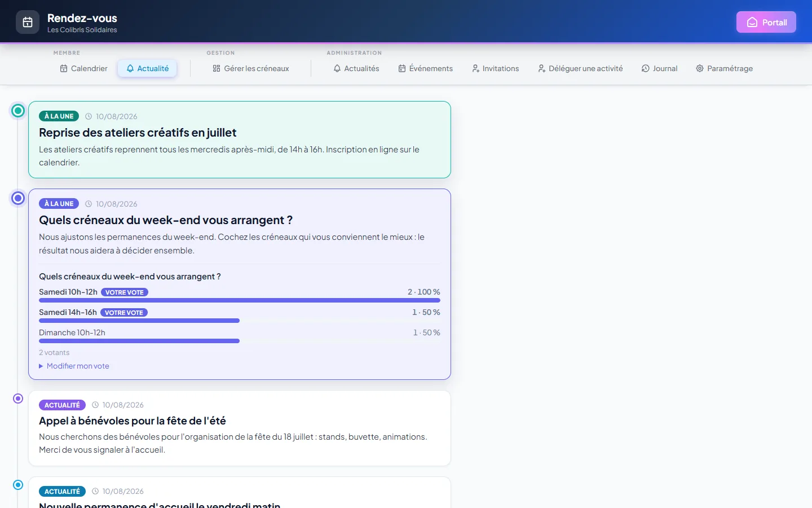The image size is (812, 508).
Task: Open the Portail home button
Action: tap(766, 22)
